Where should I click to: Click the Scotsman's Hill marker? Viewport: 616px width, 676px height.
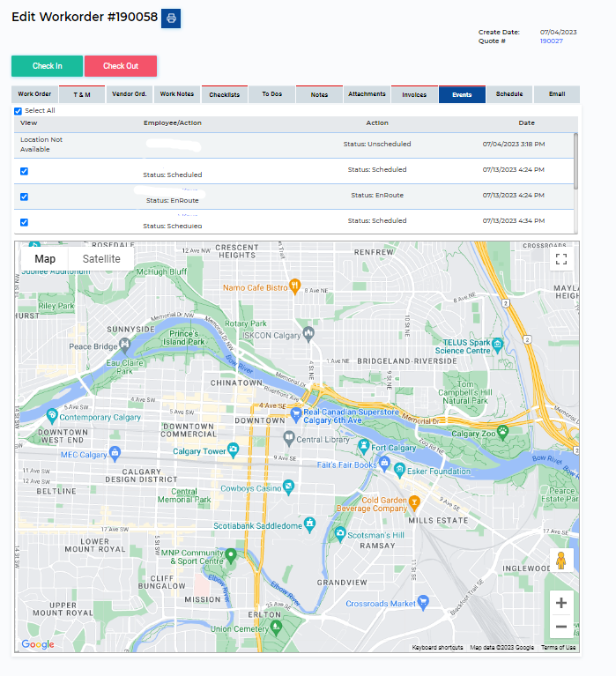(340, 534)
